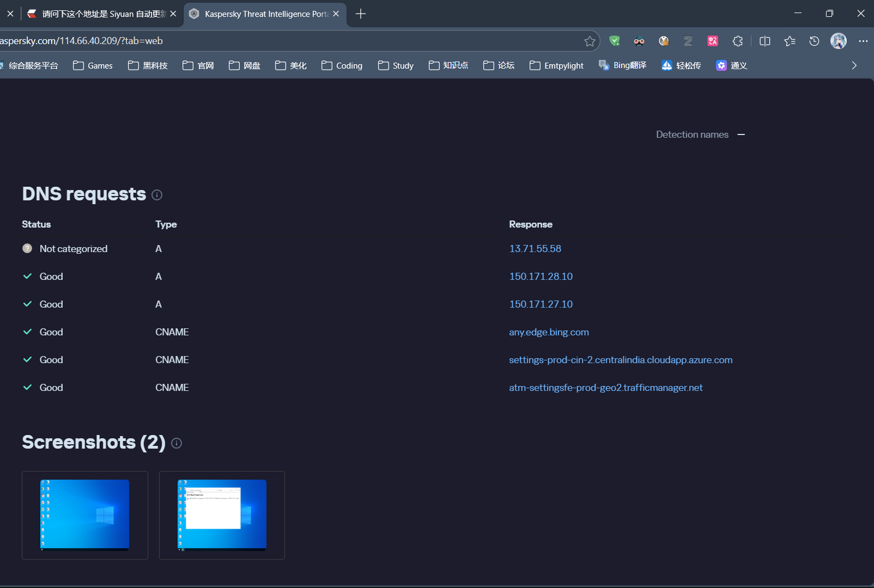The height and width of the screenshot is (588, 874).
Task: Click the user profile avatar
Action: (838, 41)
